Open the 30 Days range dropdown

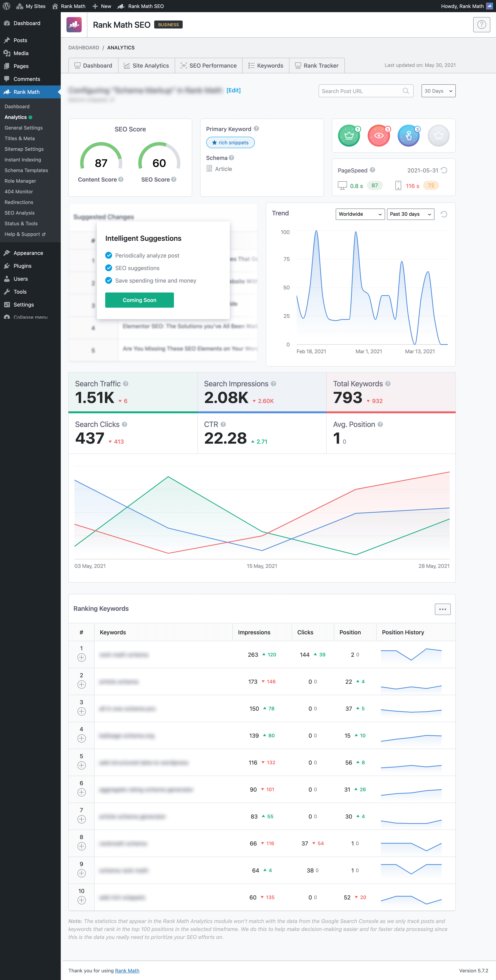pos(438,91)
